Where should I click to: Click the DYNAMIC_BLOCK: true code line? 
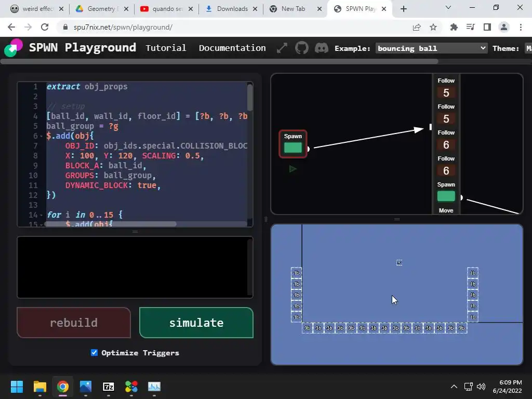point(113,185)
